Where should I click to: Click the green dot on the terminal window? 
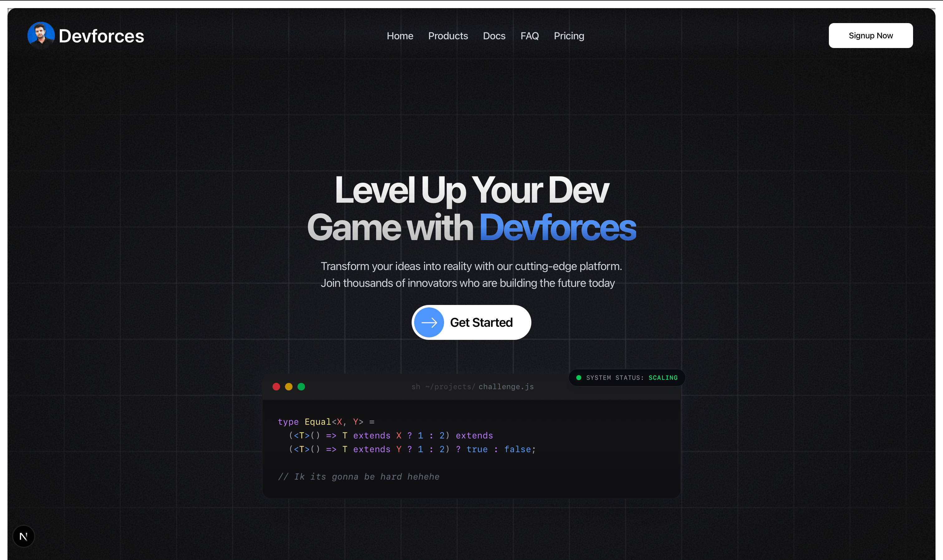302,386
